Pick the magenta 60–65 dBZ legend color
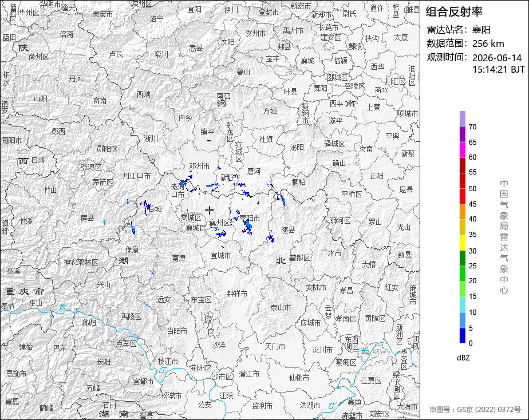The image size is (529, 420). click(462, 150)
